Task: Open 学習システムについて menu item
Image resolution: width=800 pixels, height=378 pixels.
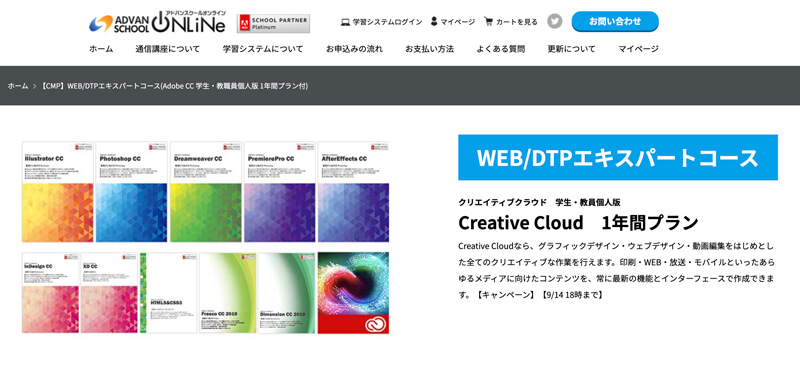Action: (263, 49)
